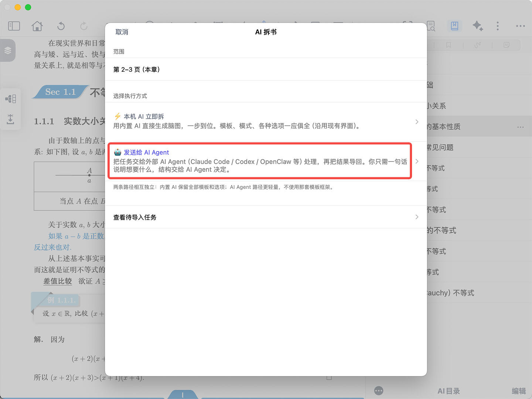The height and width of the screenshot is (399, 532).
Task: Select the 的基本性质 outline entry
Action: tap(480, 126)
